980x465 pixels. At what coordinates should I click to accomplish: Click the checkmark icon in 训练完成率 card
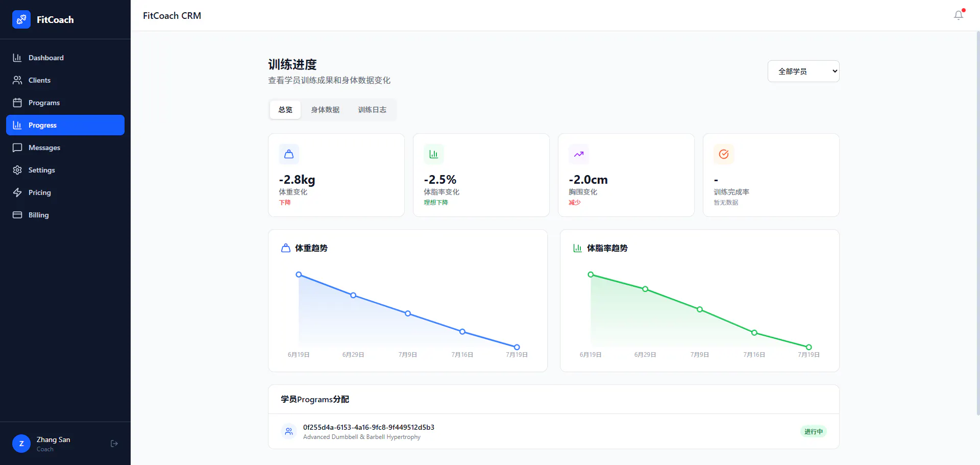point(724,154)
